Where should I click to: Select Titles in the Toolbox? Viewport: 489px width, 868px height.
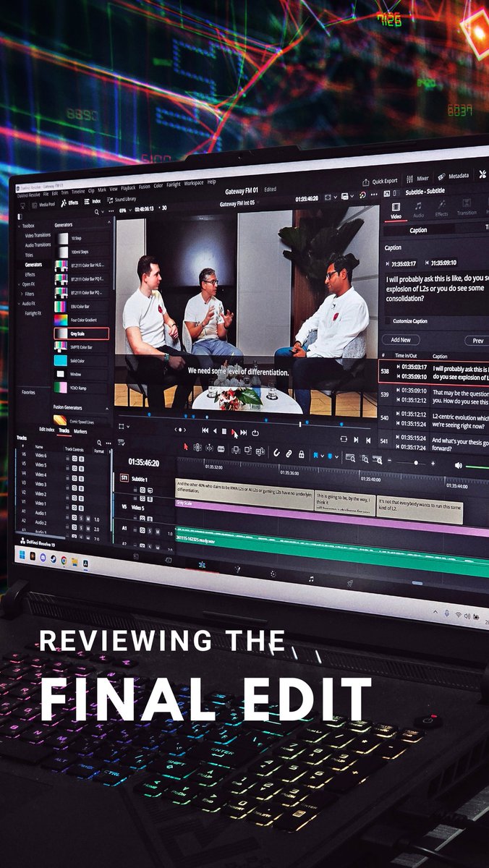(x=29, y=255)
